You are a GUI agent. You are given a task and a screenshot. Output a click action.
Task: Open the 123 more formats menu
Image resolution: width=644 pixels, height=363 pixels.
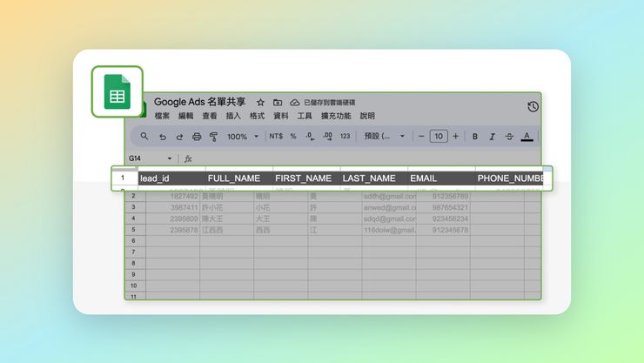[x=345, y=136]
